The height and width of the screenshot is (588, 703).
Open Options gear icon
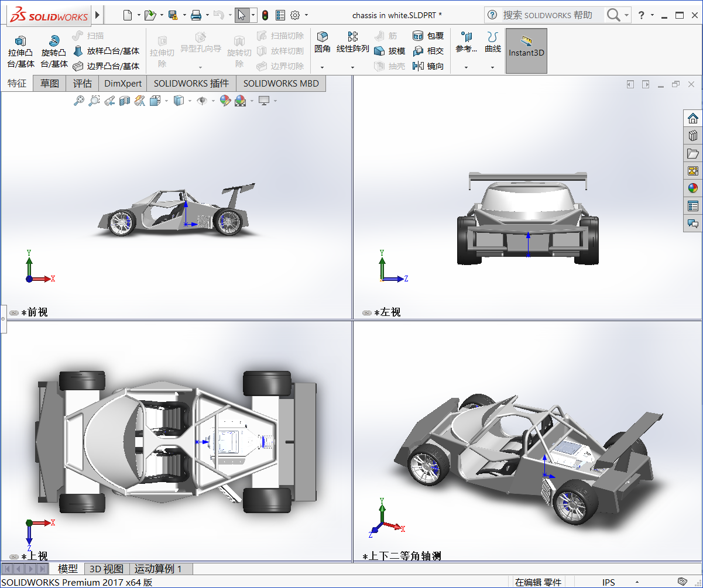coord(295,15)
